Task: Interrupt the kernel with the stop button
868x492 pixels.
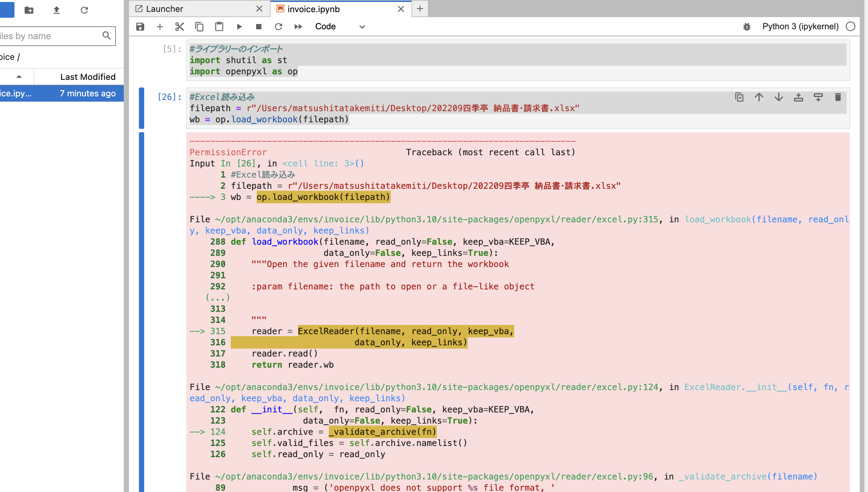Action: (x=259, y=26)
